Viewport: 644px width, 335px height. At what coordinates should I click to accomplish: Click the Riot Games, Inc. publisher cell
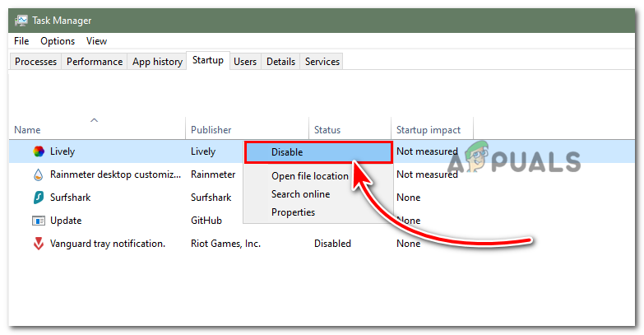tap(225, 244)
